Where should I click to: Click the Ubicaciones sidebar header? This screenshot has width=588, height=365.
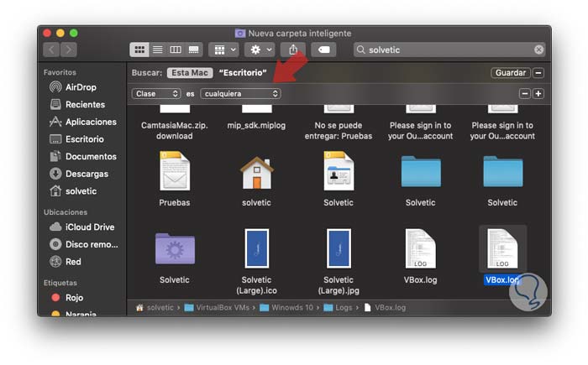pos(66,212)
